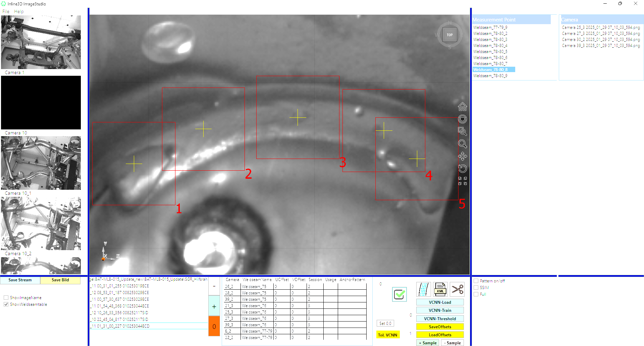Image resolution: width=644 pixels, height=346 pixels.
Task: Select Weldseam_77-79_9 measurement point
Action: click(490, 27)
